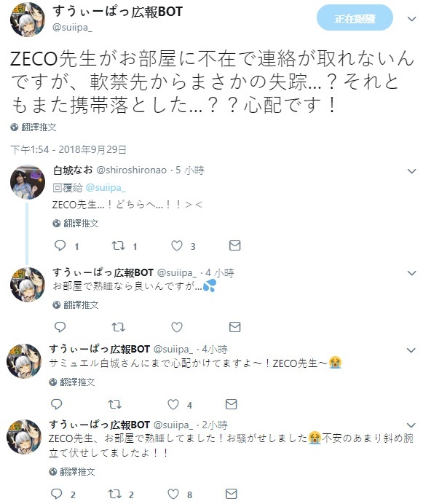This screenshot has width=423, height=504.
Task: Click the @suiipa_ mention in 回覆給
Action: (106, 187)
